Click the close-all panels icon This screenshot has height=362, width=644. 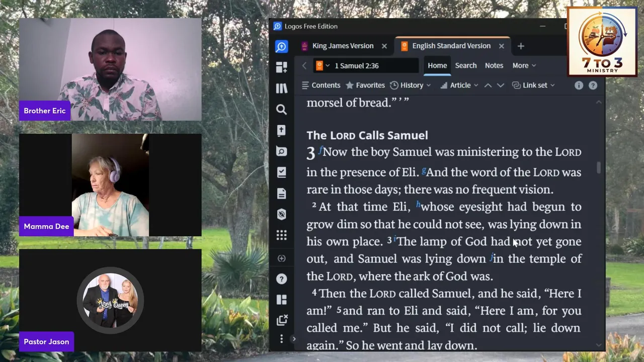281,320
